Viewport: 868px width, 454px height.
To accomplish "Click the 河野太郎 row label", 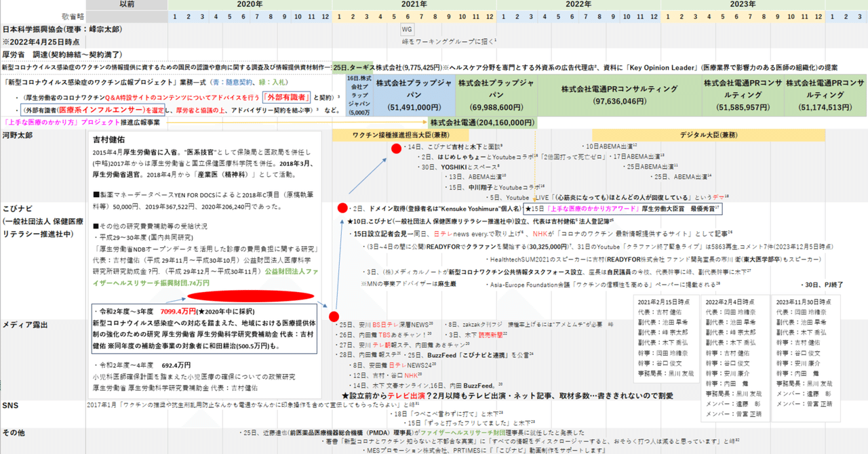I will tap(18, 135).
